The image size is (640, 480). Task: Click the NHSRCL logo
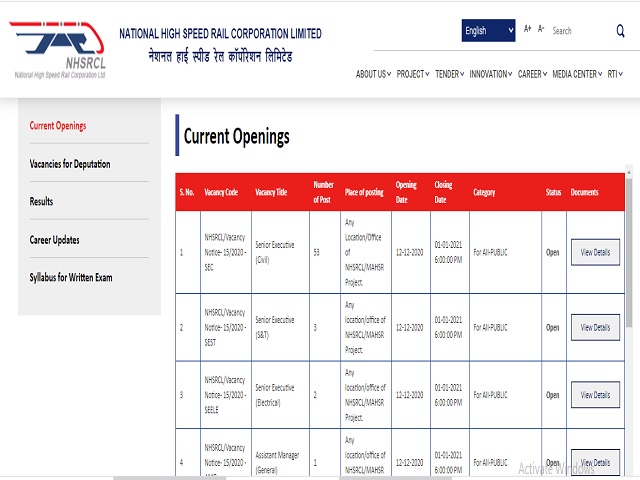[x=58, y=50]
